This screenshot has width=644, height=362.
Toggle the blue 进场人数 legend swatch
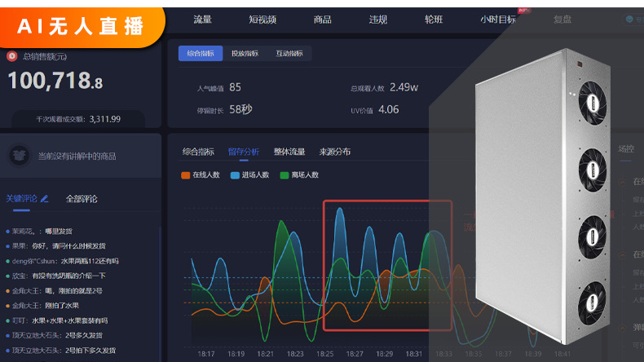pyautogui.click(x=235, y=175)
